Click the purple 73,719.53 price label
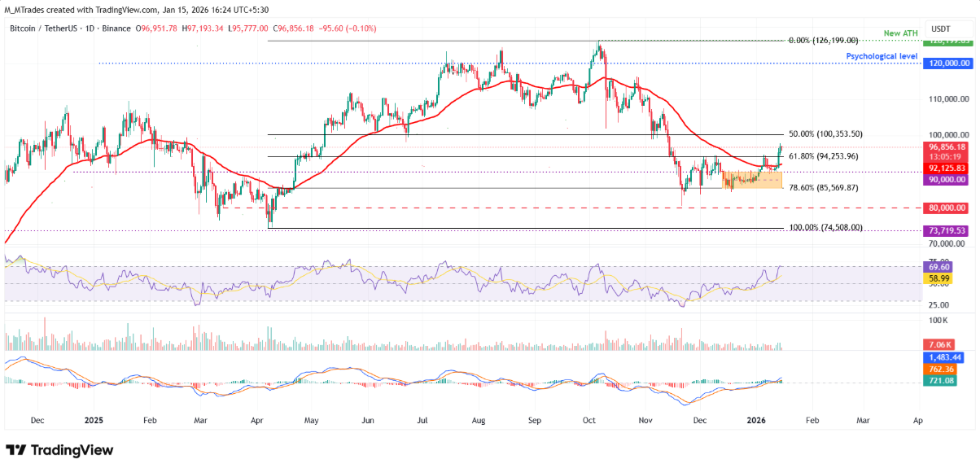 pyautogui.click(x=950, y=231)
